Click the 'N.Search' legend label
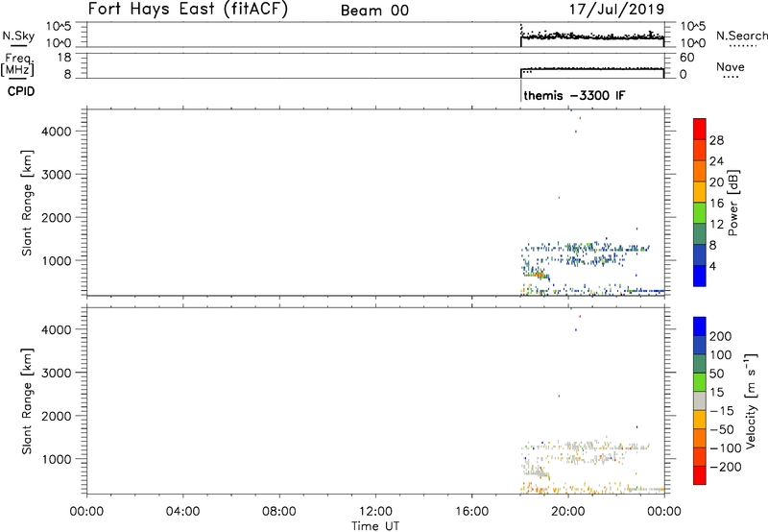This screenshot has height=532, width=768. (741, 36)
